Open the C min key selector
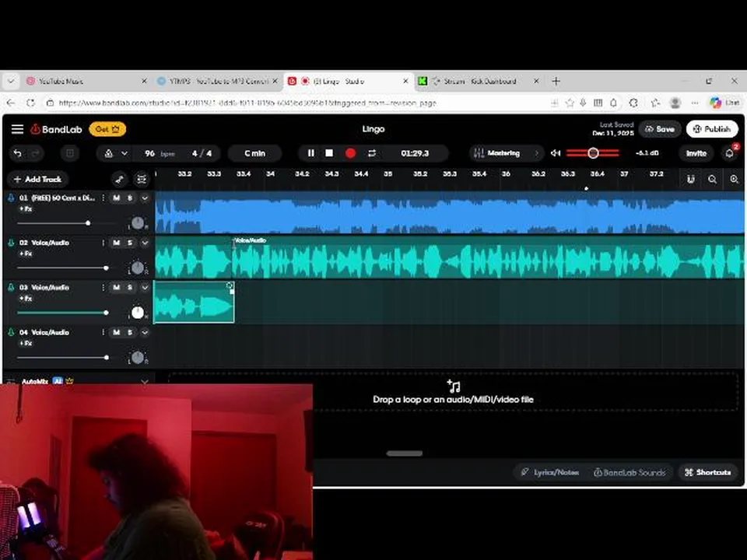Image resolution: width=747 pixels, height=560 pixels. point(255,153)
